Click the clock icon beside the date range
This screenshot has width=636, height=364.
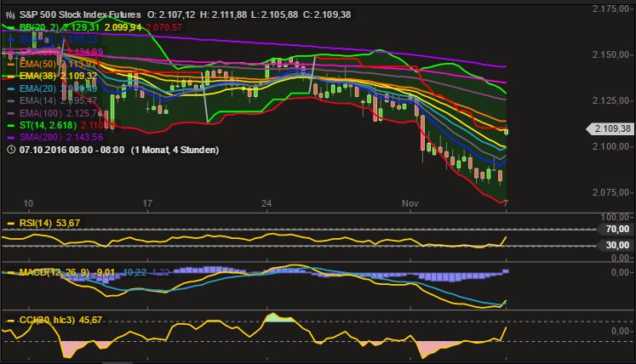pyautogui.click(x=11, y=150)
